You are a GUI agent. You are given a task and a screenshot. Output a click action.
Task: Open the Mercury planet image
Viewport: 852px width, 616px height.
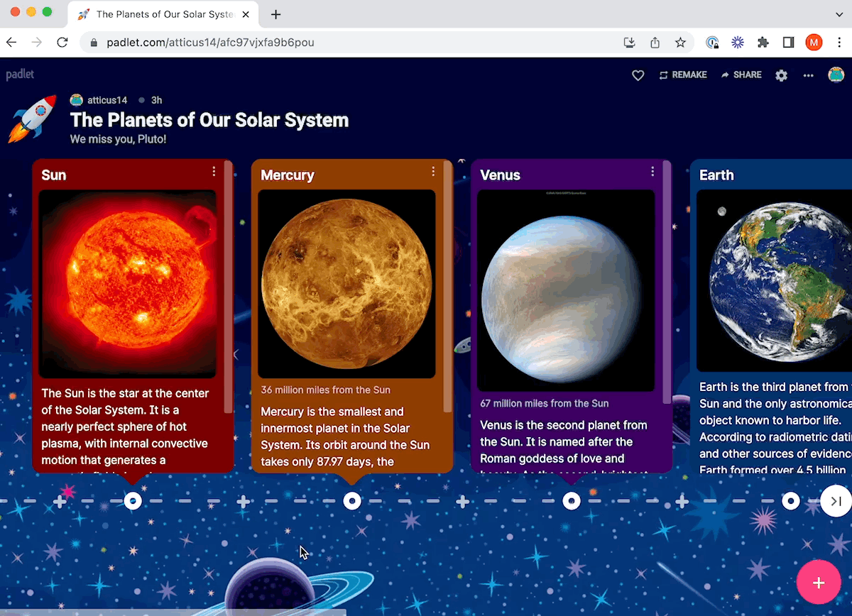346,284
